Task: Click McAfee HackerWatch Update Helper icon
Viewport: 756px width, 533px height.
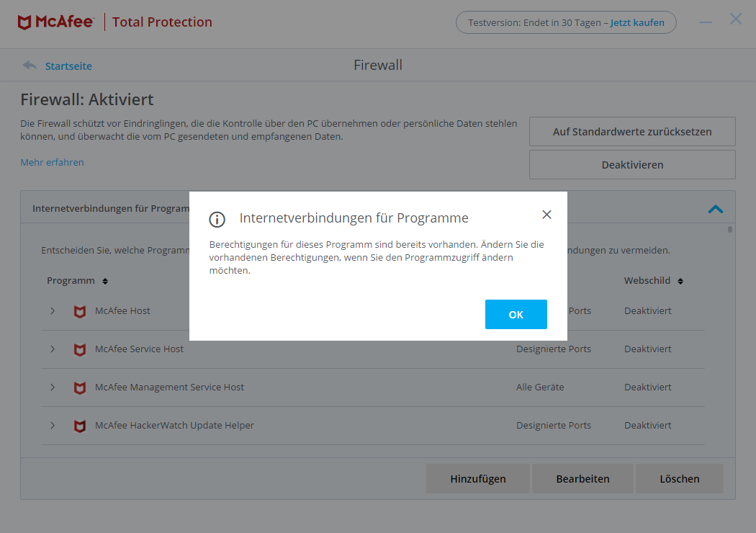Action: tap(80, 426)
